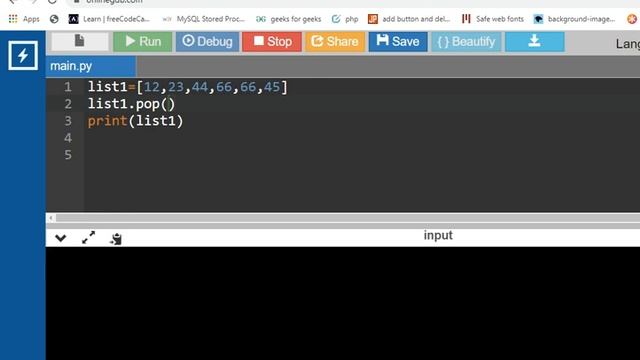
Task: Open Learn freeCodeCamp bookmark
Action: (109, 19)
